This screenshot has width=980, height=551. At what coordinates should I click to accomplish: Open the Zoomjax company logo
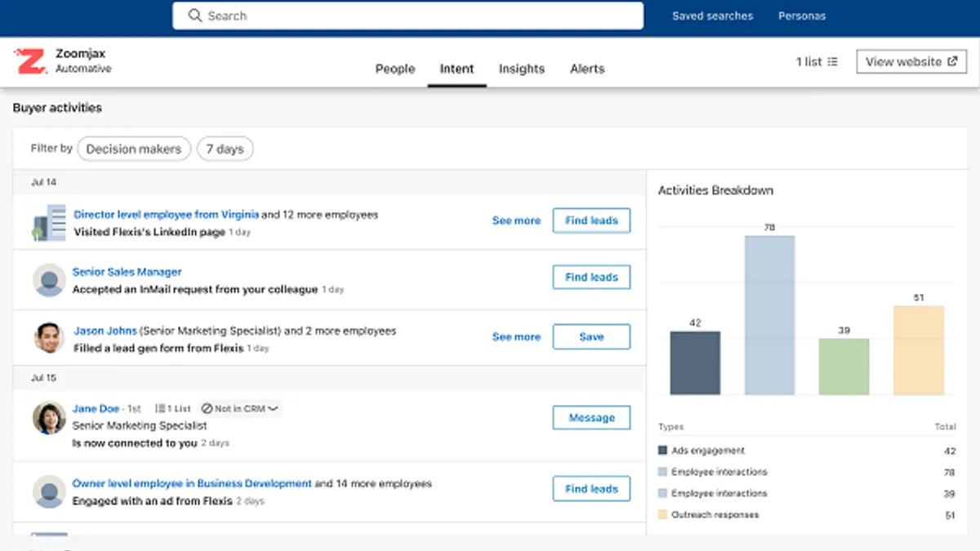(31, 61)
